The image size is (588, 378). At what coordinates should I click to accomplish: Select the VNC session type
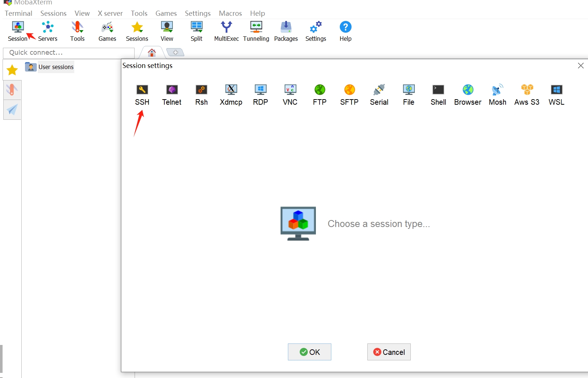(x=290, y=95)
